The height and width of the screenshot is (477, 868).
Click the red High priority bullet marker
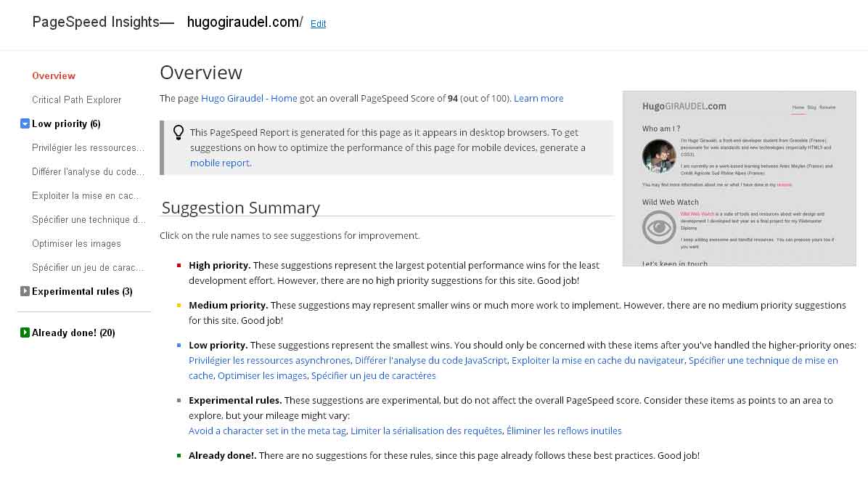(x=179, y=266)
